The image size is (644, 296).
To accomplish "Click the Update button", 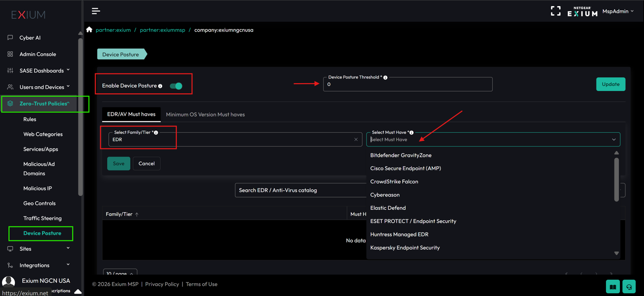I will tap(611, 84).
